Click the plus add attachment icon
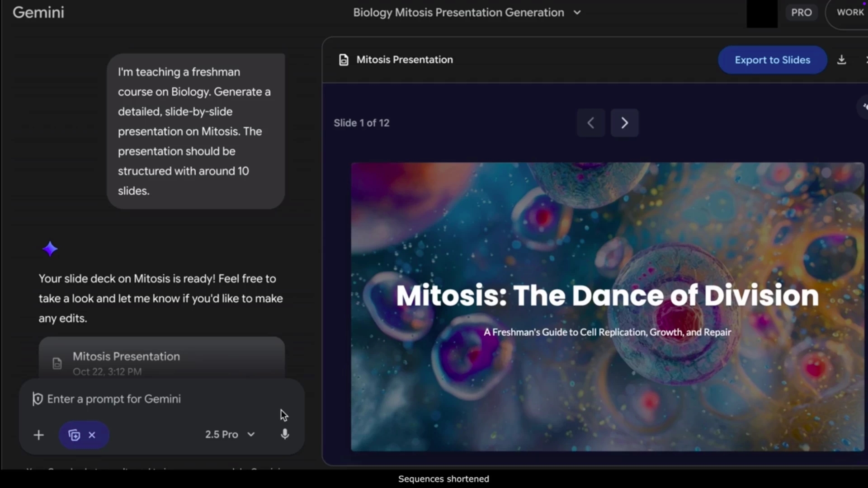 (x=39, y=435)
